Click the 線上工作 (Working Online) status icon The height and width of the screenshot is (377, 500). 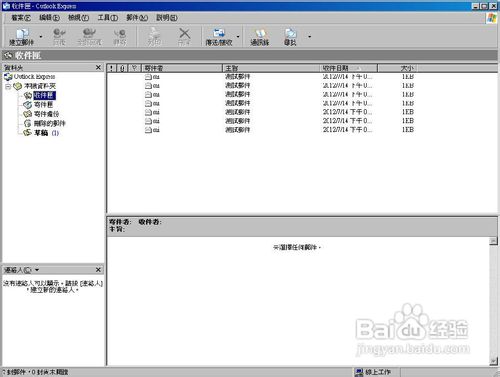tap(359, 372)
